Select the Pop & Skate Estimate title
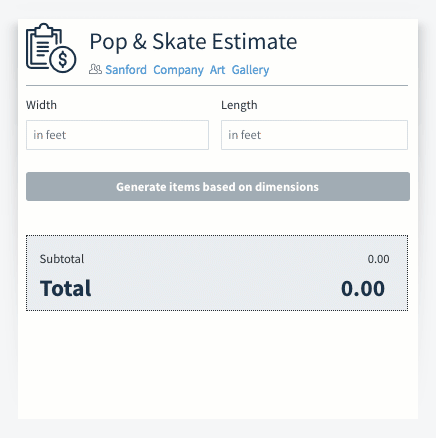Image resolution: width=436 pixels, height=438 pixels. coord(193,42)
